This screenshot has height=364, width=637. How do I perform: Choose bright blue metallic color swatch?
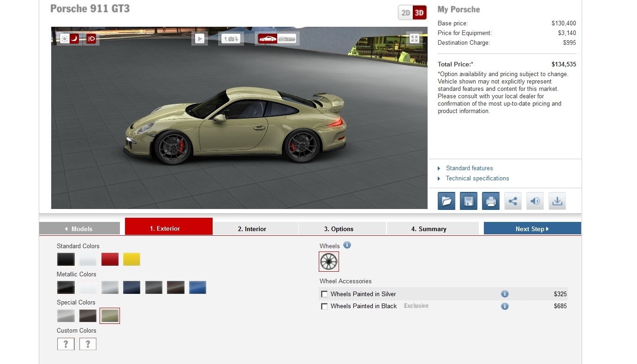(197, 287)
